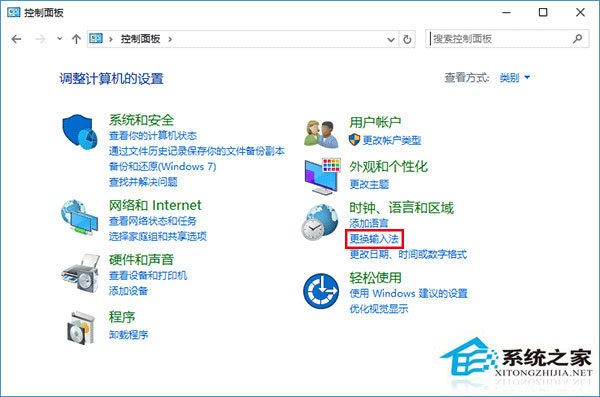Screen dimensions: 600x397
Task: Open the 网络和 Internet category
Action: tap(155, 205)
